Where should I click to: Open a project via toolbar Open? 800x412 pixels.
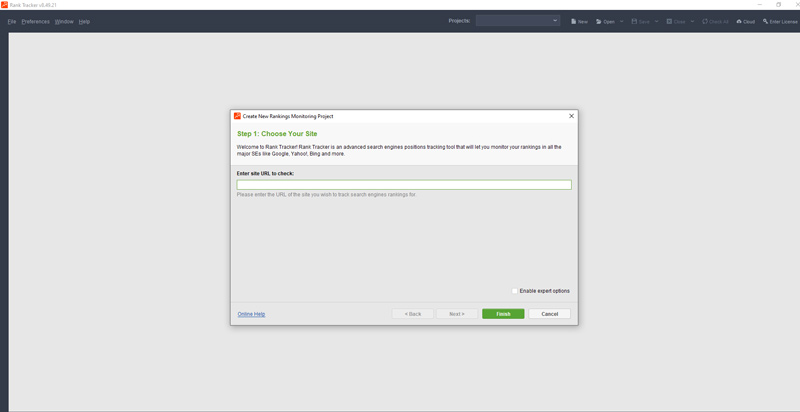(x=605, y=21)
